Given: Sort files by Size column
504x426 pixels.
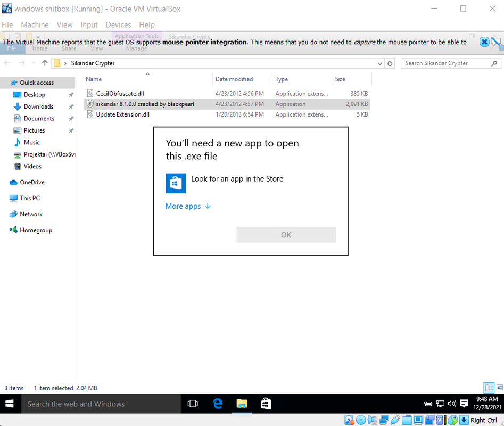Looking at the screenshot, I should [x=340, y=79].
